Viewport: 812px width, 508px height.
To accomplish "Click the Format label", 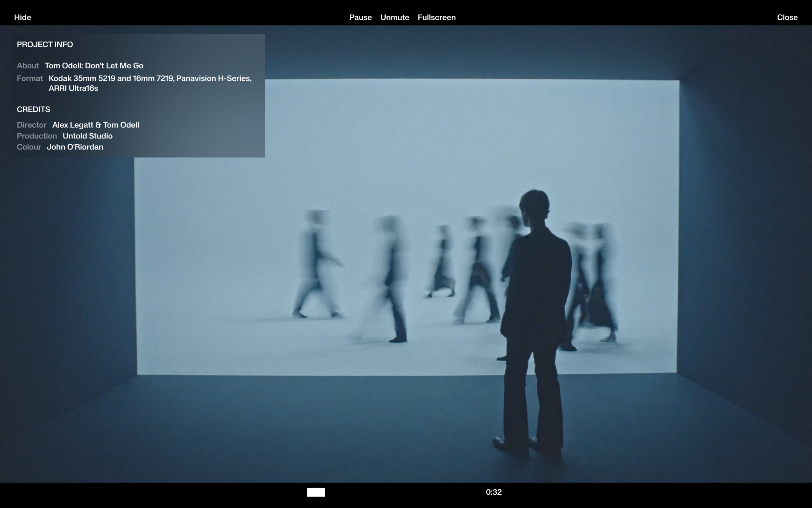I will 30,78.
